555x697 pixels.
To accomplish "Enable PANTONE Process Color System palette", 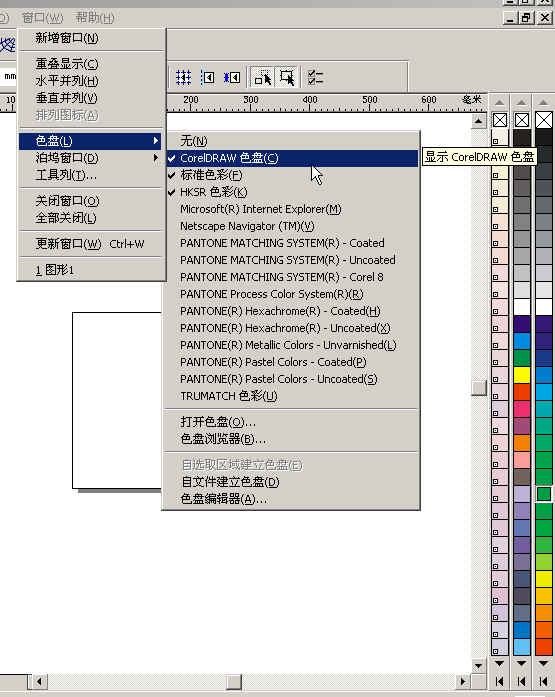I will pos(292,294).
